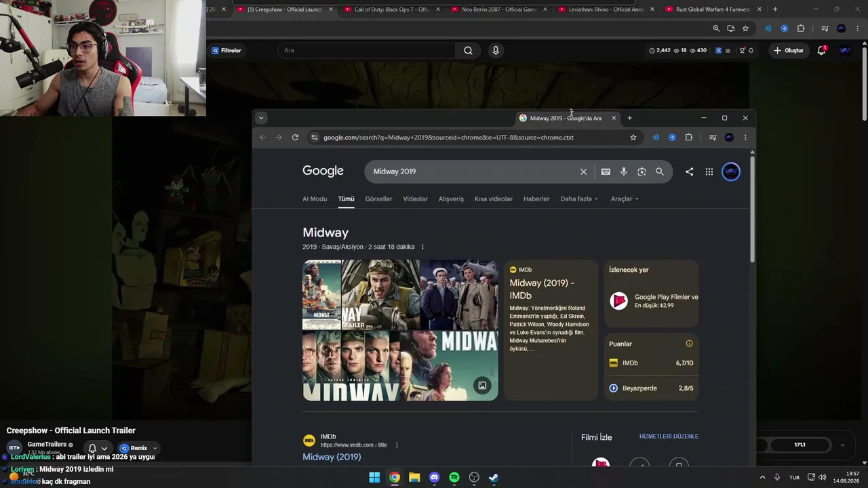Zoom icon in the background Chrome toolbar

point(716,28)
